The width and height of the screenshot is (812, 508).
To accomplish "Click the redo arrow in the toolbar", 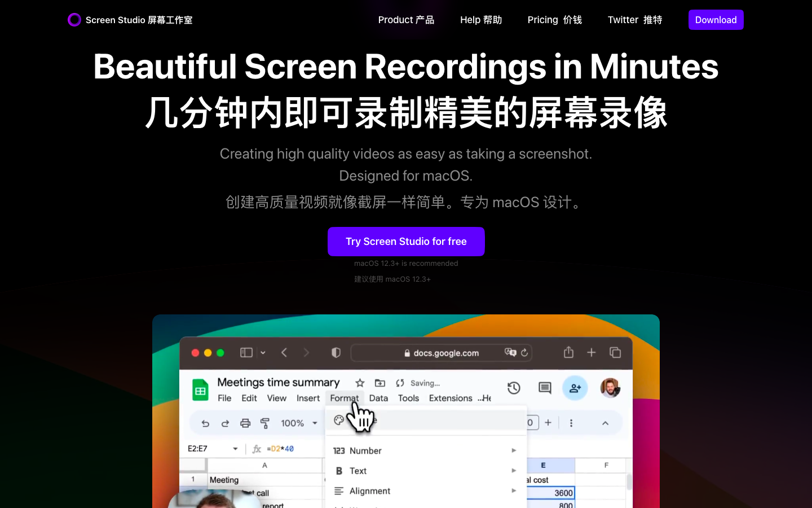I will [x=225, y=423].
